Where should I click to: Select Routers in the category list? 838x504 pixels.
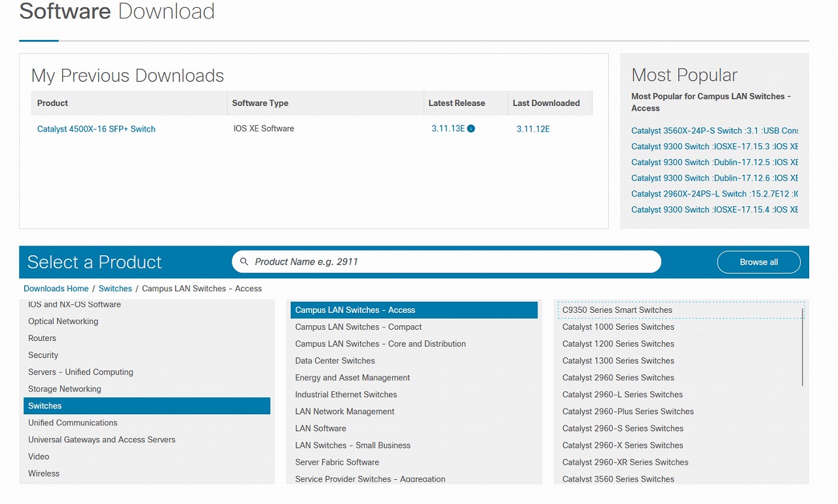pos(42,338)
